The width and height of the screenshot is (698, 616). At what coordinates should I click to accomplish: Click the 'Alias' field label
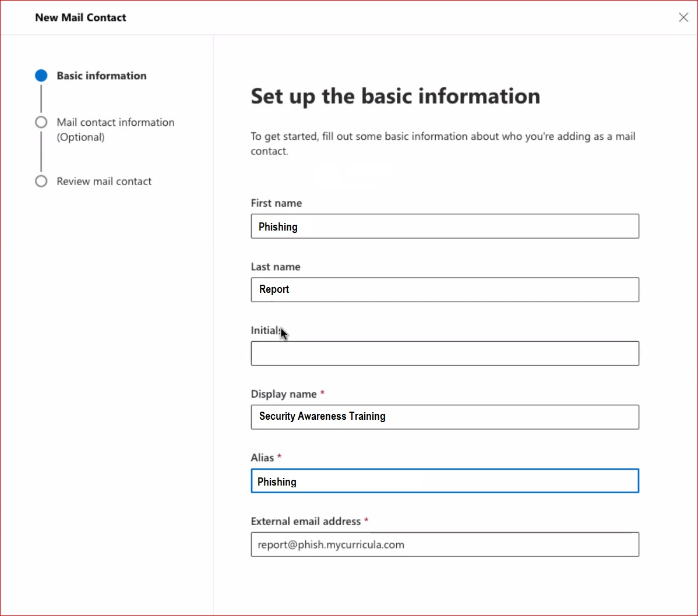point(262,458)
